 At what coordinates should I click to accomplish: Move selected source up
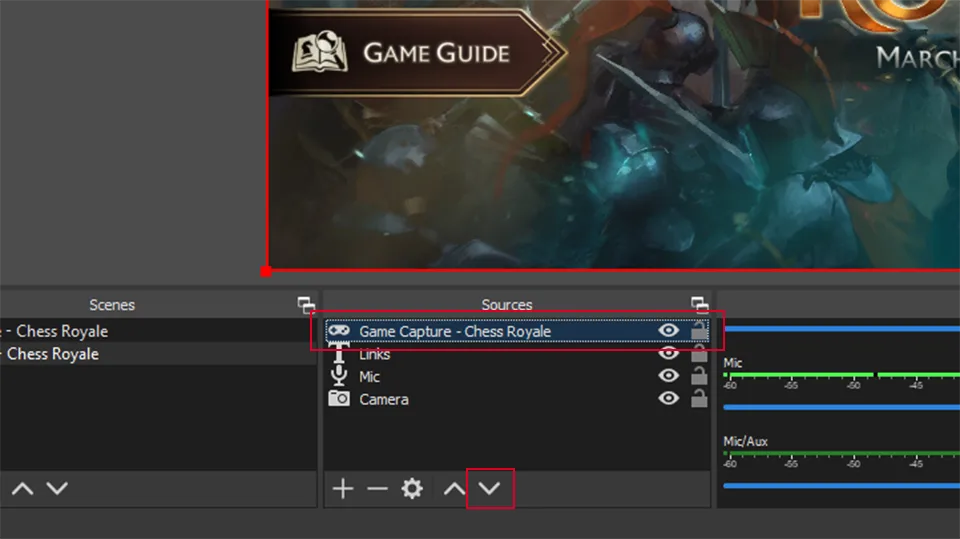454,489
